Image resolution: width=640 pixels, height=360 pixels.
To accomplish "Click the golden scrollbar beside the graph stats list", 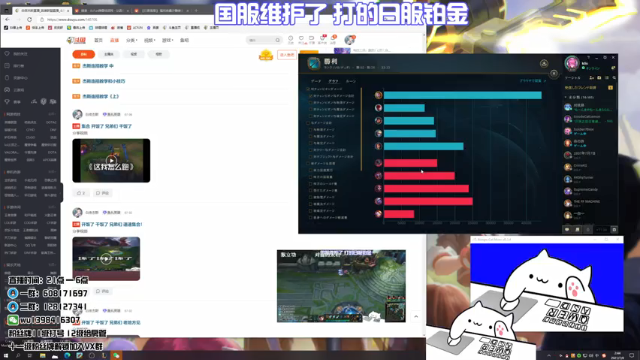I will 361,129.
